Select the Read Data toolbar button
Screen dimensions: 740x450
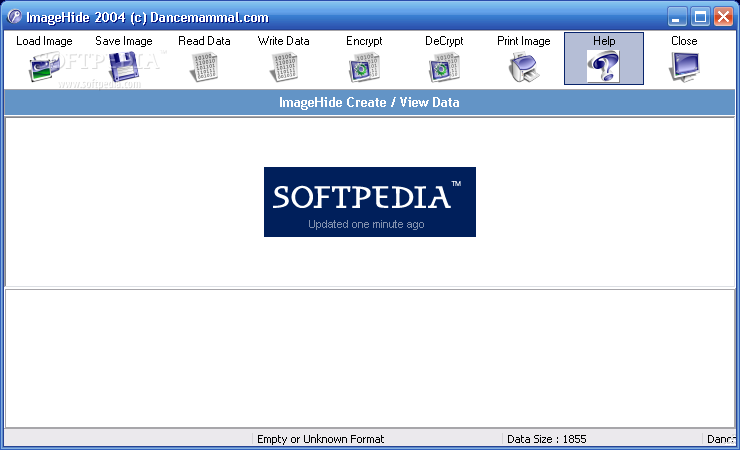point(204,58)
